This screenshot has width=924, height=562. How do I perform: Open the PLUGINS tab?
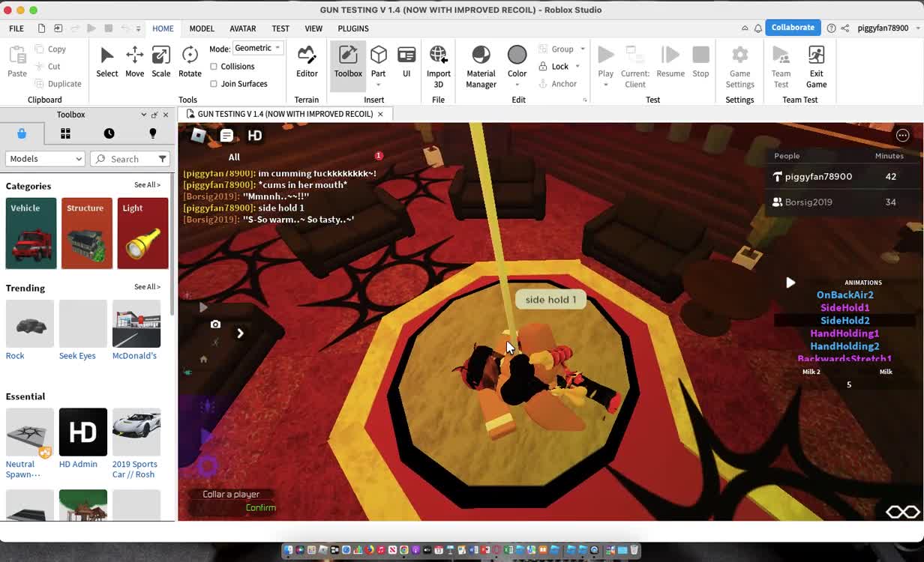353,28
